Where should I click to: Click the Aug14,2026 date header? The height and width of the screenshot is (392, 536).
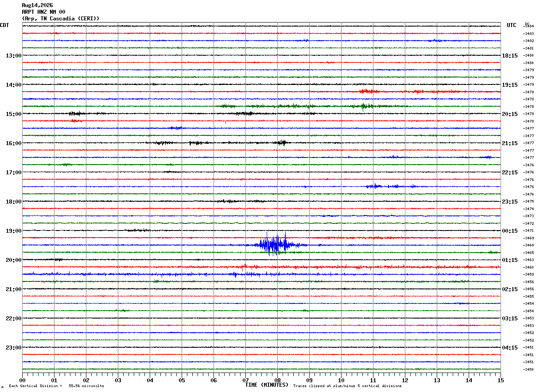click(x=37, y=5)
